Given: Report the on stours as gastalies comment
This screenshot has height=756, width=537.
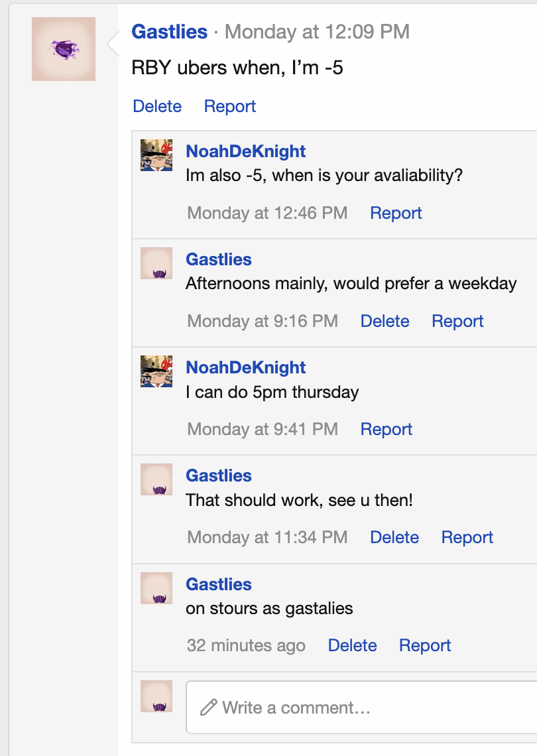Looking at the screenshot, I should pyautogui.click(x=425, y=645).
